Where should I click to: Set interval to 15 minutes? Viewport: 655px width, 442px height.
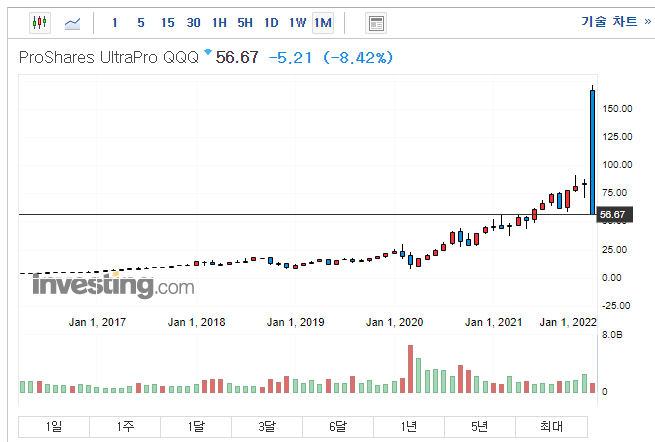[168, 23]
